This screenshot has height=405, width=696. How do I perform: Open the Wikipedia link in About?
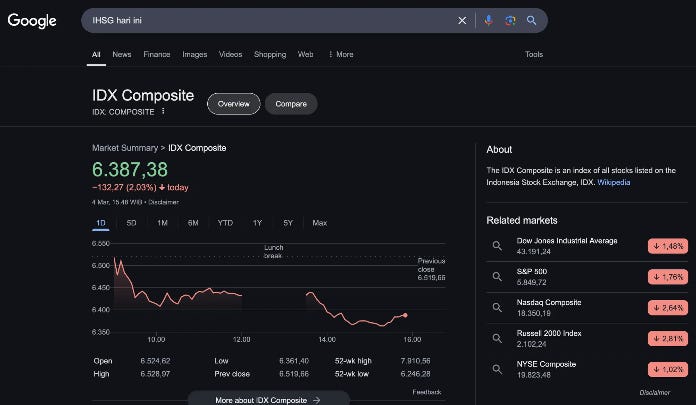tap(613, 182)
